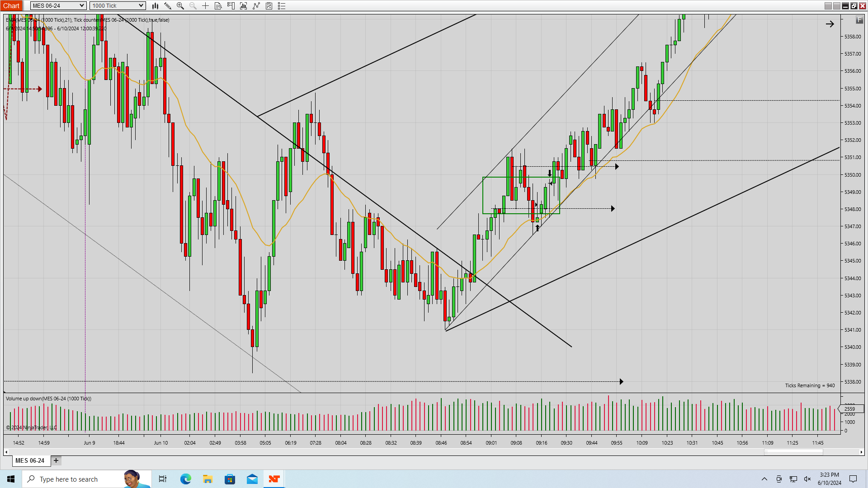Viewport: 868px width, 488px height.
Task: Open Task View on the taskbar
Action: [163, 479]
